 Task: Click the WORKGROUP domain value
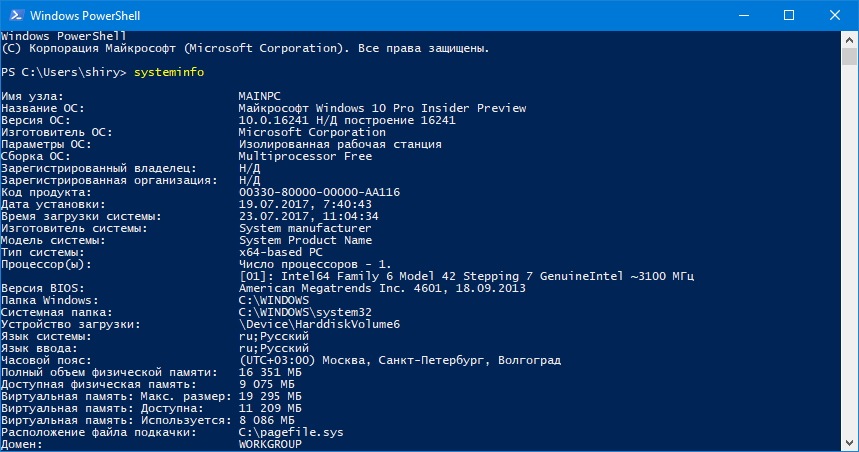coord(270,444)
